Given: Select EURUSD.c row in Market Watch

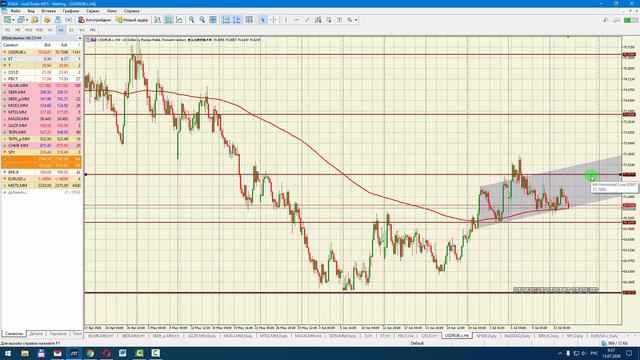Looking at the screenshot, I should point(41,179).
